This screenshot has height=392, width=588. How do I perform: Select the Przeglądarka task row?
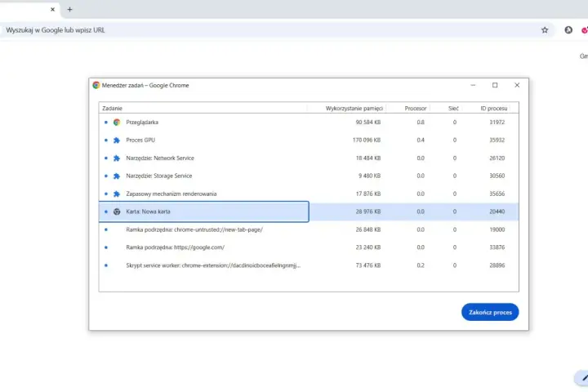pos(309,122)
